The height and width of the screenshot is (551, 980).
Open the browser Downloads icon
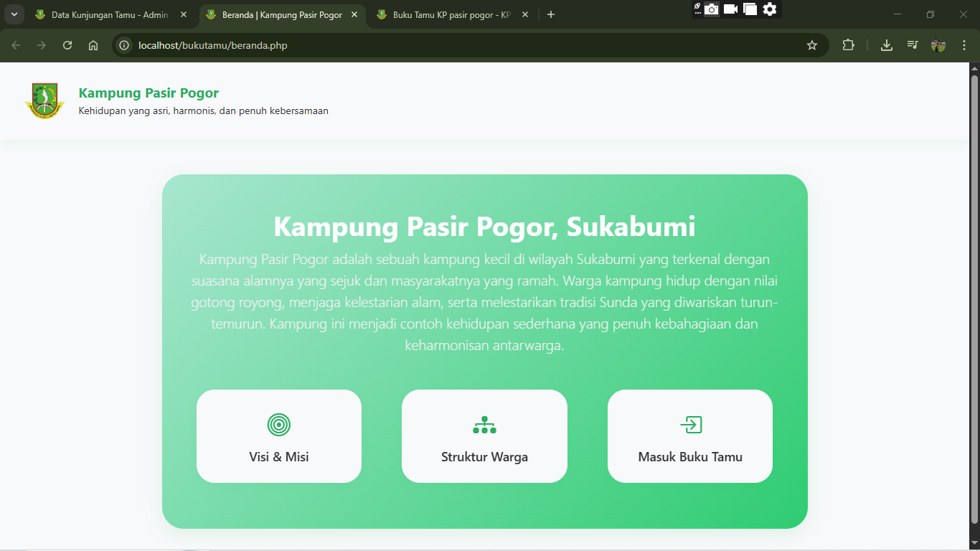[887, 45]
